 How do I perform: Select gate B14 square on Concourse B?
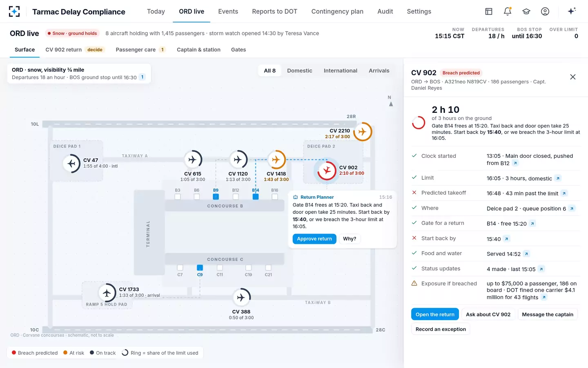(x=256, y=197)
